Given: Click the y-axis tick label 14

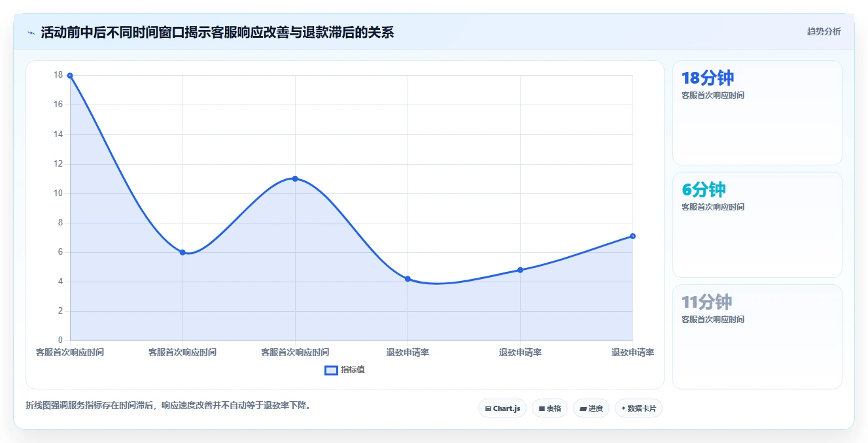Looking at the screenshot, I should (x=58, y=134).
